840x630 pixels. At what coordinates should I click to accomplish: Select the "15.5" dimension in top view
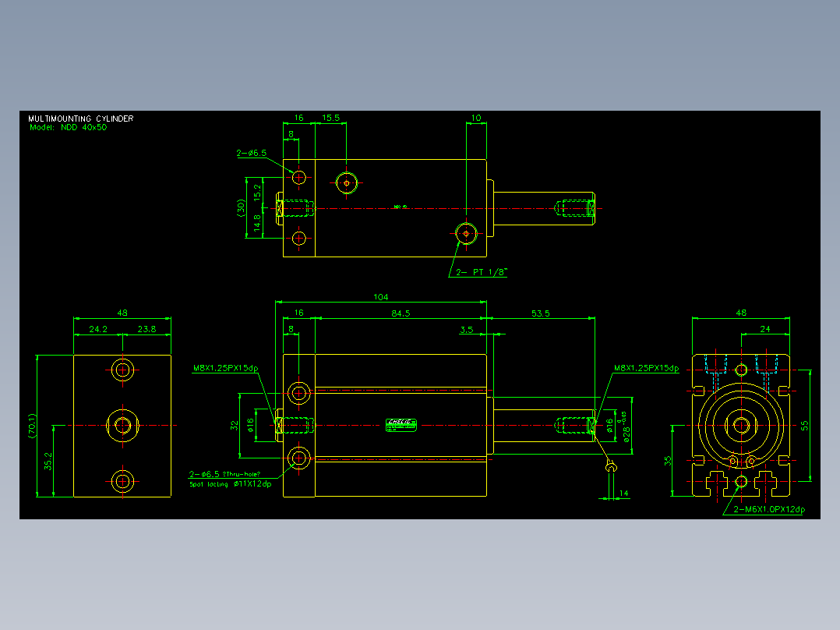point(330,118)
